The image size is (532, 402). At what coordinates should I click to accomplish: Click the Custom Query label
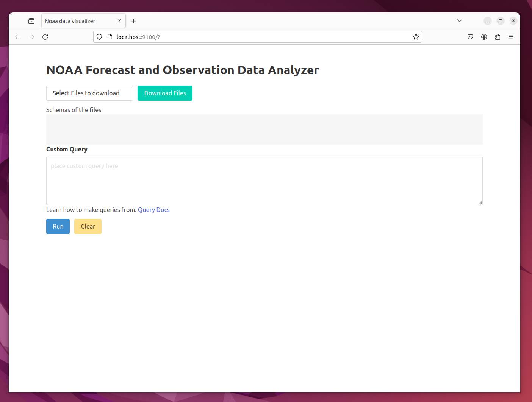[x=67, y=149]
